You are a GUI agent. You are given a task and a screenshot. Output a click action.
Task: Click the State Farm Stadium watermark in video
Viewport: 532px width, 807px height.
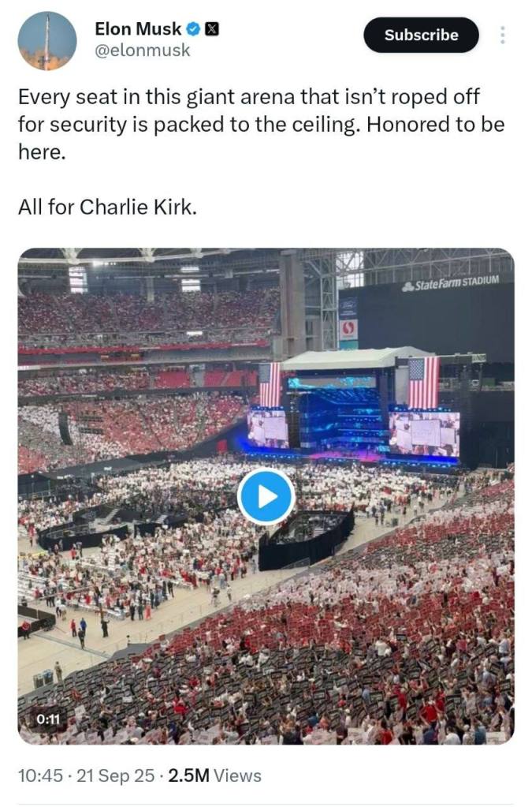[449, 284]
